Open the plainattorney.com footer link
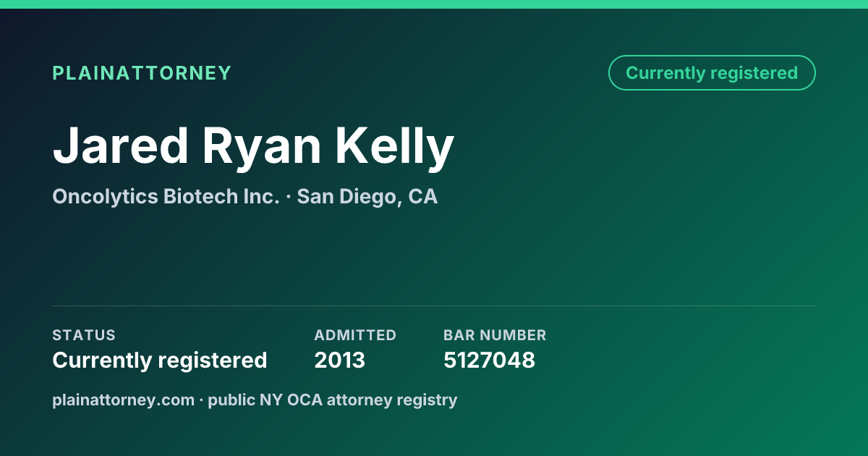868x456 pixels. point(123,400)
